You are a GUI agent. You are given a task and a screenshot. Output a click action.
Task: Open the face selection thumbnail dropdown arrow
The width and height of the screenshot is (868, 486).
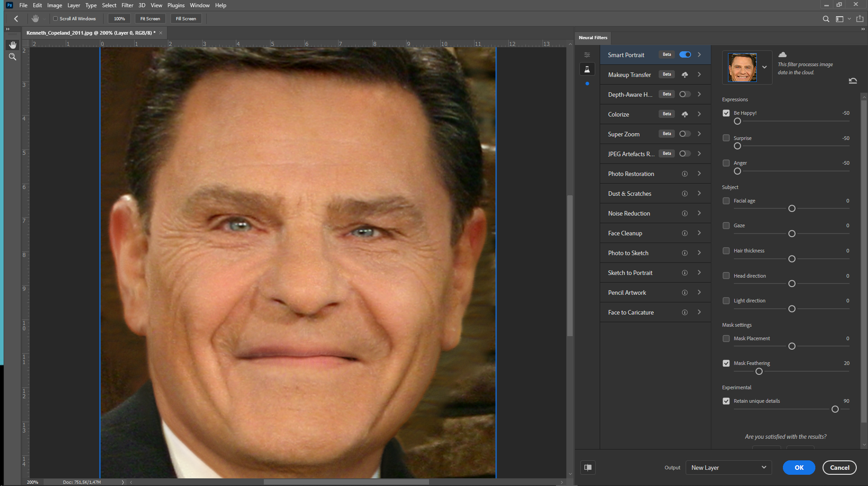764,67
